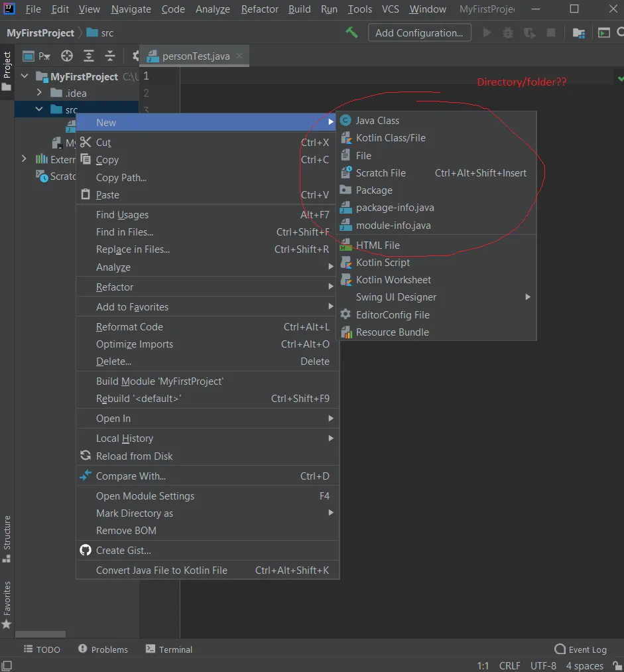Click the Stop square icon in toolbar
The width and height of the screenshot is (624, 672).
pos(551,33)
